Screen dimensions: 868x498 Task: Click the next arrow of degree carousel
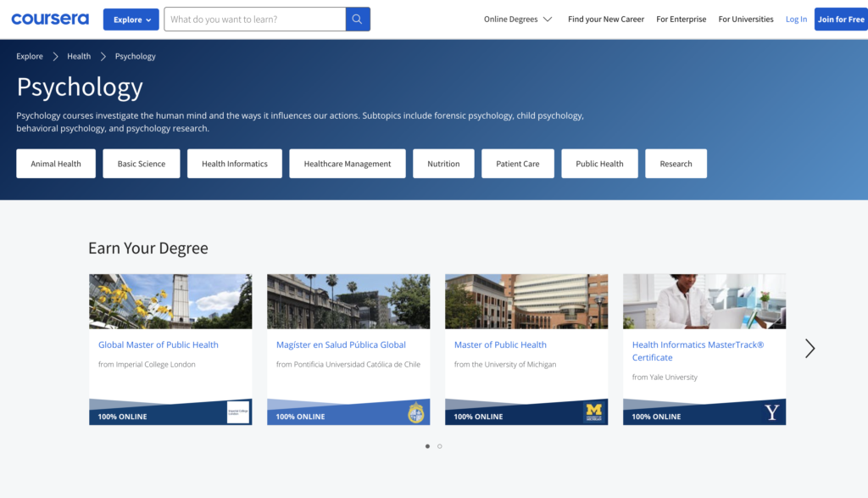tap(810, 349)
